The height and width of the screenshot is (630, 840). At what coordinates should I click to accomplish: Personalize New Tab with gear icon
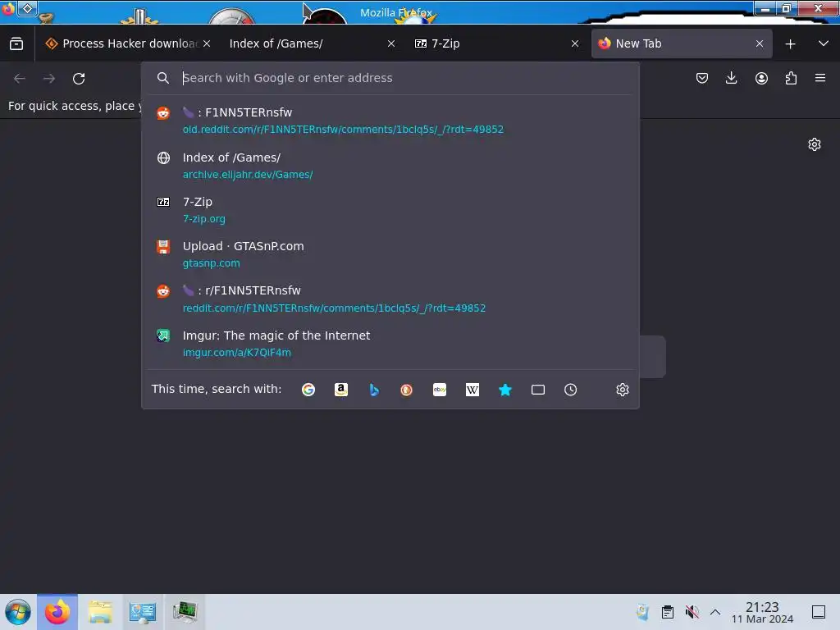coord(815,144)
